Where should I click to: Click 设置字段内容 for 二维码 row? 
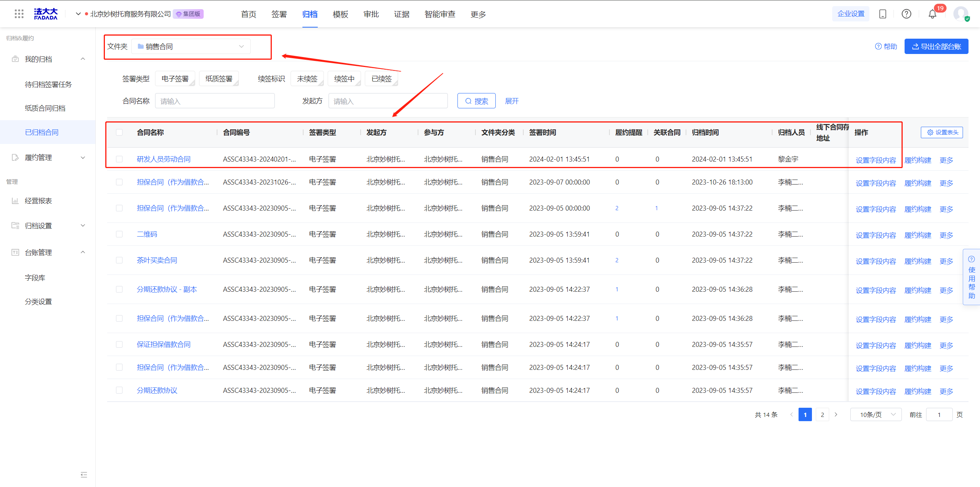pos(876,235)
